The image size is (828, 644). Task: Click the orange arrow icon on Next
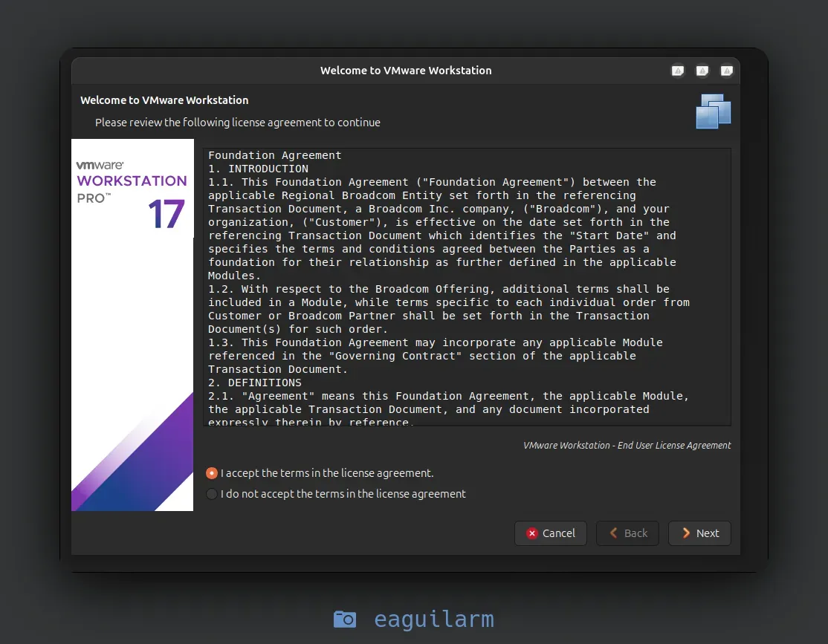687,533
